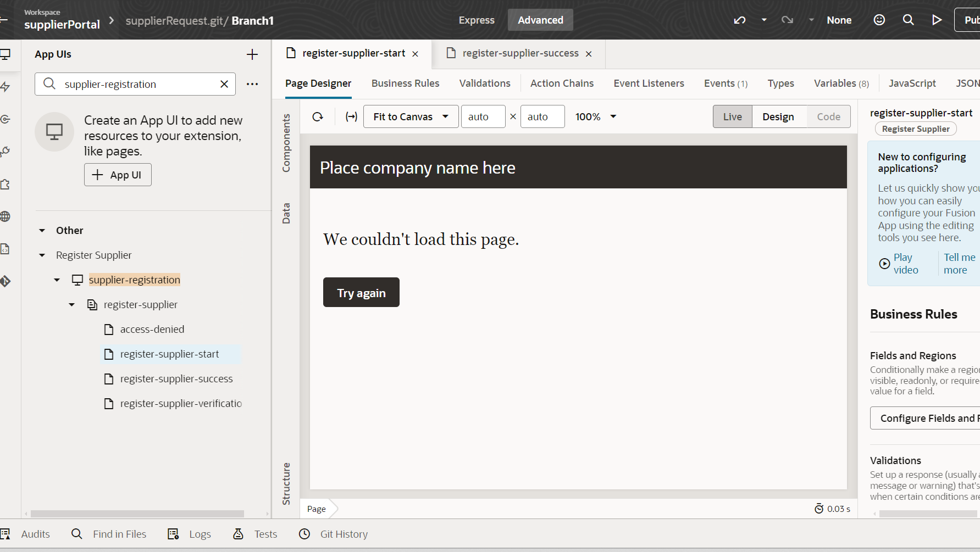This screenshot has height=552, width=980.
Task: Click the fit-width bracket arrow icon
Action: point(351,116)
